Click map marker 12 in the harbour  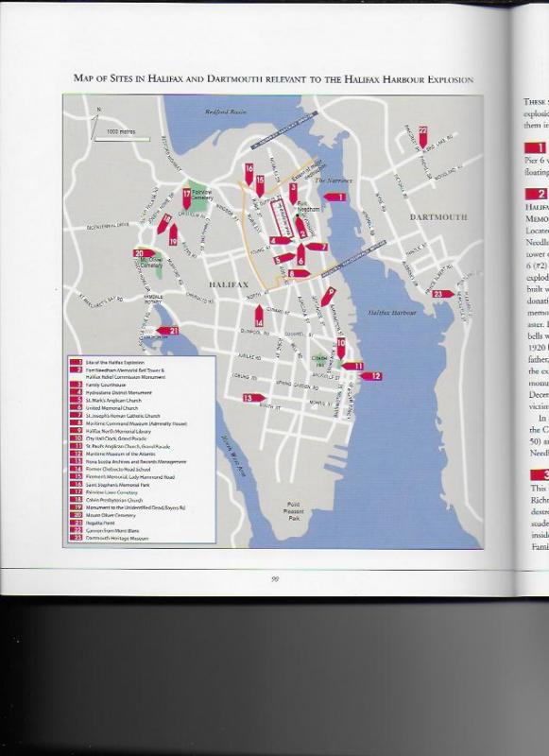click(x=370, y=376)
